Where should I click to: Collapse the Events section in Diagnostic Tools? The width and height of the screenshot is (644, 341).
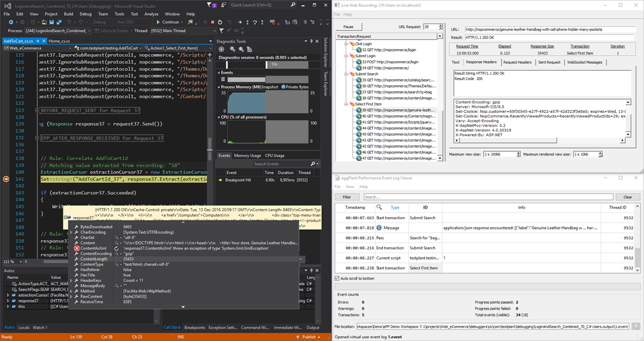tap(218, 72)
